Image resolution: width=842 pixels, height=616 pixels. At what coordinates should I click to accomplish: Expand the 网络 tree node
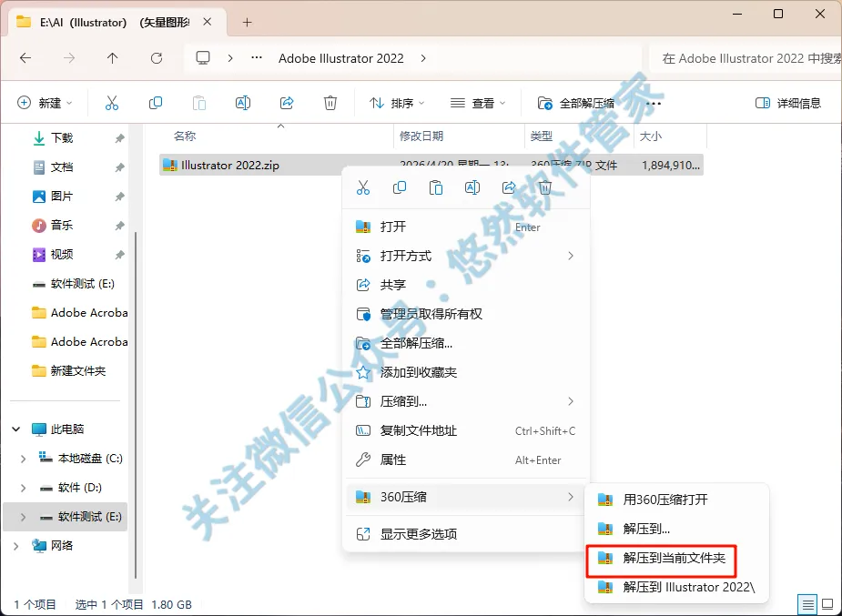[16, 546]
